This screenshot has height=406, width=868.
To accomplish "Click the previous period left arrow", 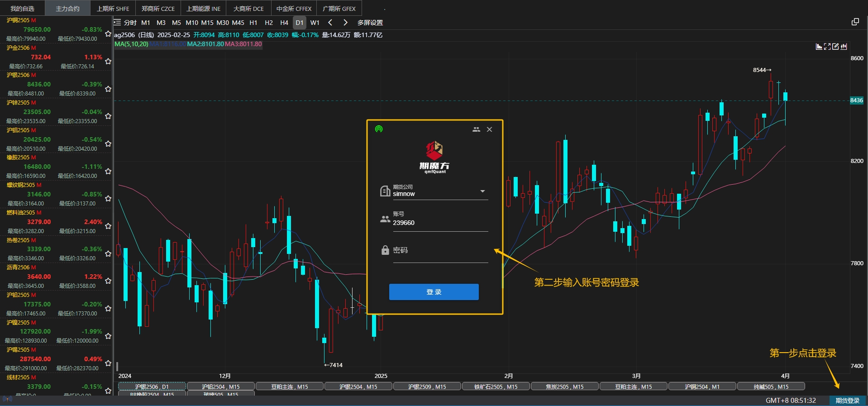I will point(330,23).
